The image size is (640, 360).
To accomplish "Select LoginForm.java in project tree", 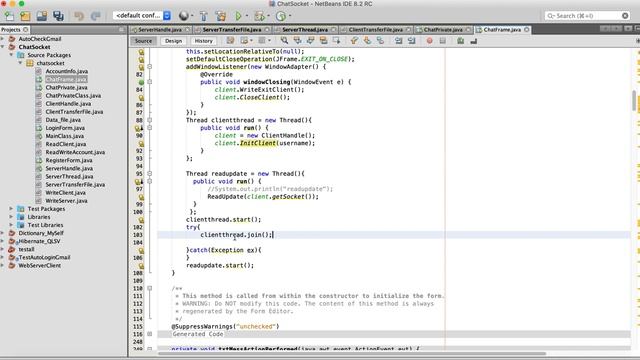I will pyautogui.click(x=65, y=128).
